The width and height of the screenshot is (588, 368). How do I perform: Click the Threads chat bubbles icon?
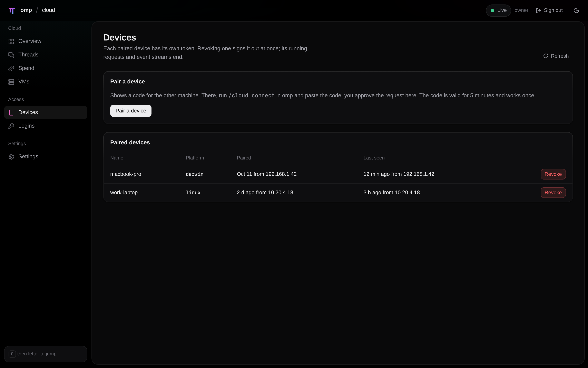[x=11, y=55]
